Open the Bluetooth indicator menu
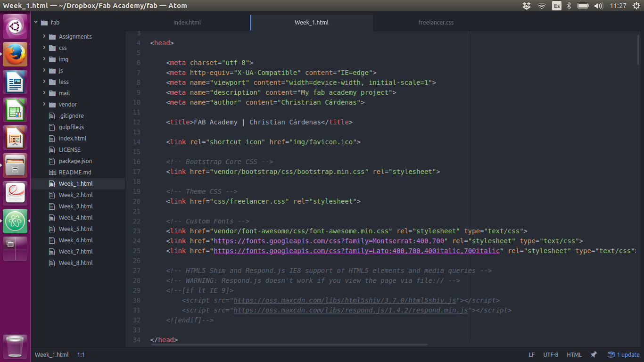644x362 pixels. point(569,6)
